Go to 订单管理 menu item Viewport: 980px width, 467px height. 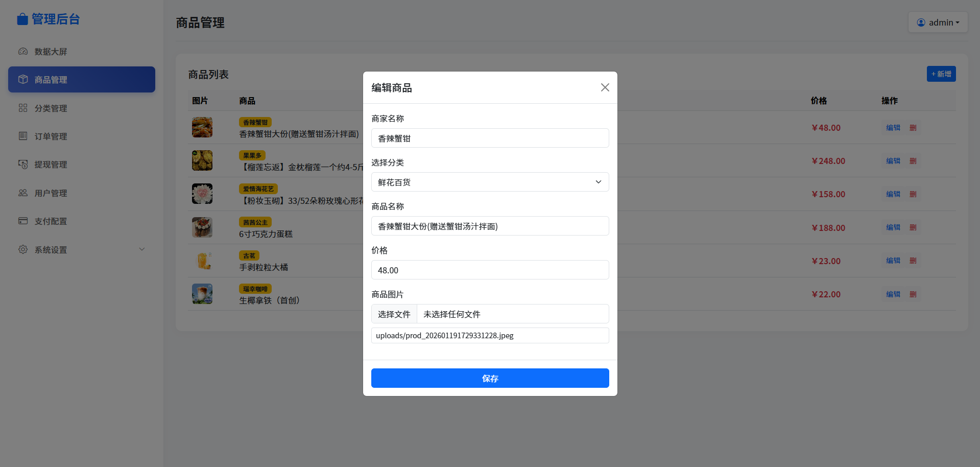[51, 136]
